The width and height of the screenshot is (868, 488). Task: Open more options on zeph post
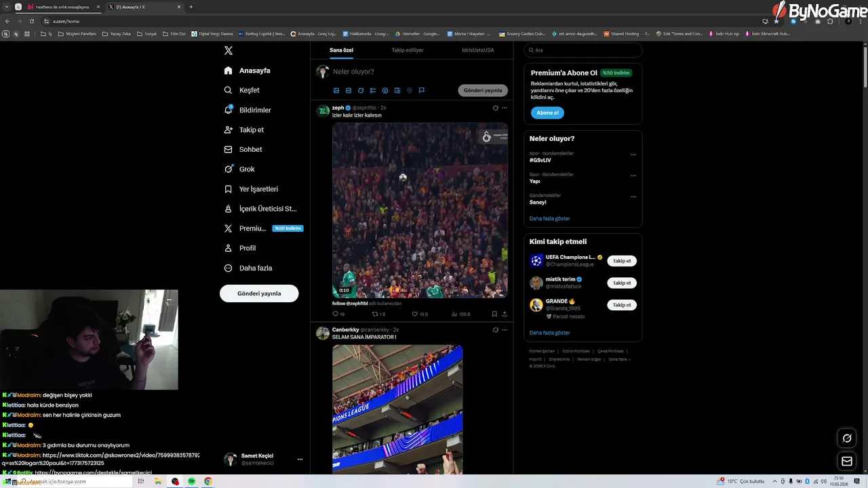pyautogui.click(x=505, y=108)
